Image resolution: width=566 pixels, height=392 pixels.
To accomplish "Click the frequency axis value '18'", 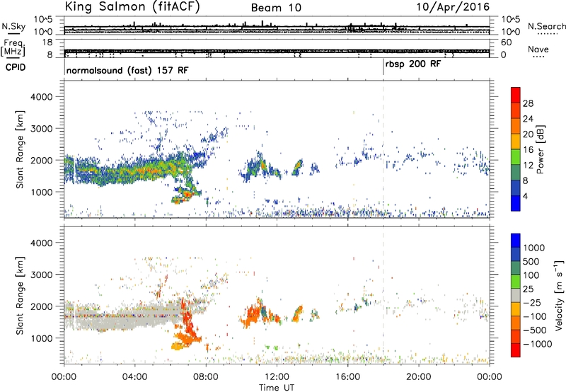I will pos(47,42).
